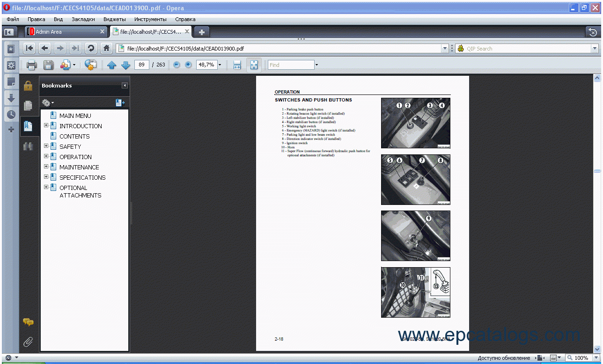The image size is (603, 364).
Task: Open the Справка menu
Action: tap(185, 19)
